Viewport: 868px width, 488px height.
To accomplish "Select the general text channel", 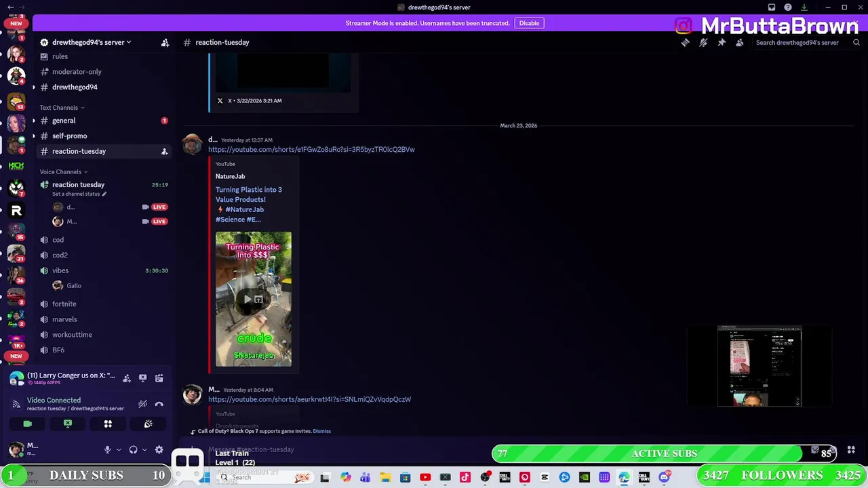I will [64, 121].
